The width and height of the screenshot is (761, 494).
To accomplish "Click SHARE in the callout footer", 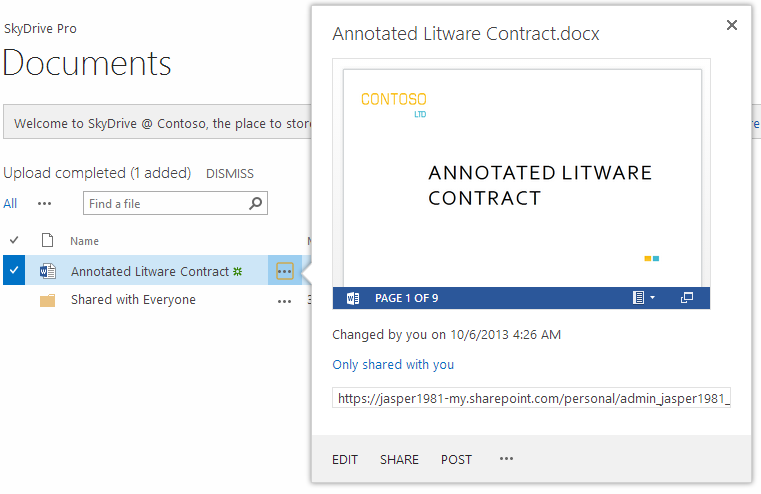I will (x=399, y=460).
